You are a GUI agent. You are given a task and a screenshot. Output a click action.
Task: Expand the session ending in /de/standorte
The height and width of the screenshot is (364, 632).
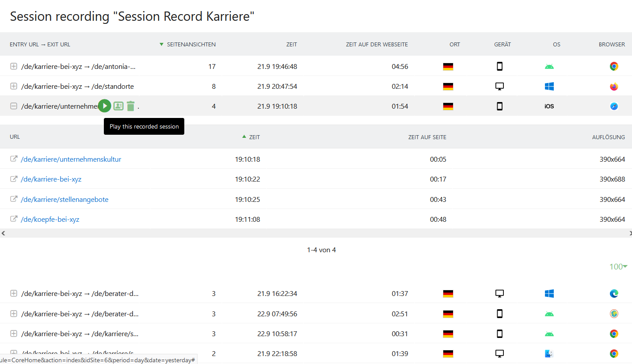13,86
